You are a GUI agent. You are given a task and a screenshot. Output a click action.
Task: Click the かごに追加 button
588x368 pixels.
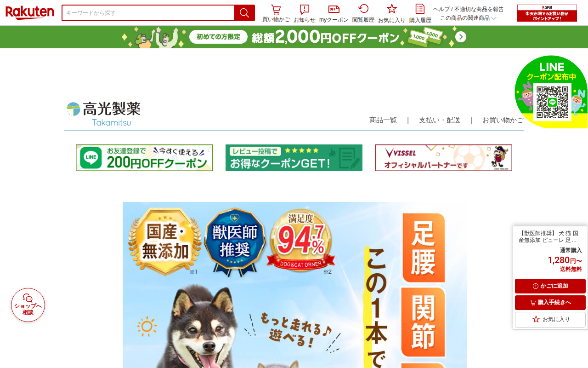coord(550,286)
